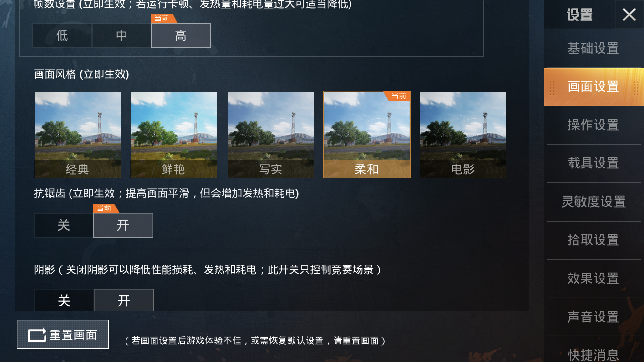This screenshot has height=362, width=644.
Task: Pick the 写实 picture style
Action: coord(271,135)
